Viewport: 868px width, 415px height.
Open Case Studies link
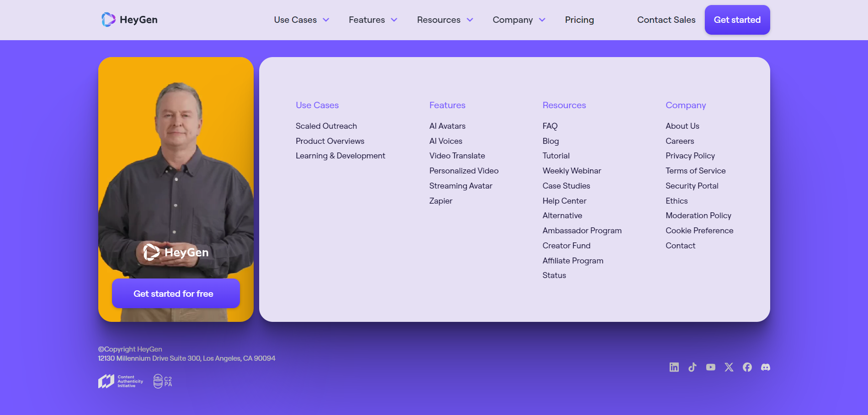[x=566, y=186]
